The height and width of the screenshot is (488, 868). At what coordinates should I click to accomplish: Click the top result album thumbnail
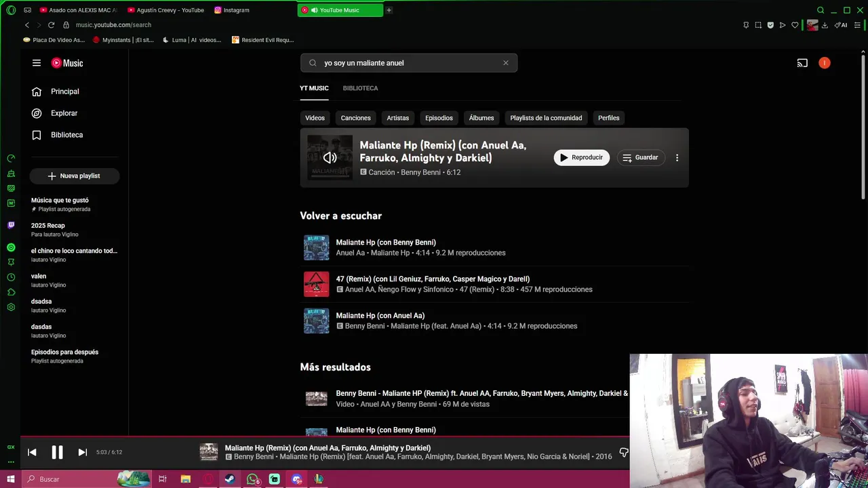coord(330,157)
